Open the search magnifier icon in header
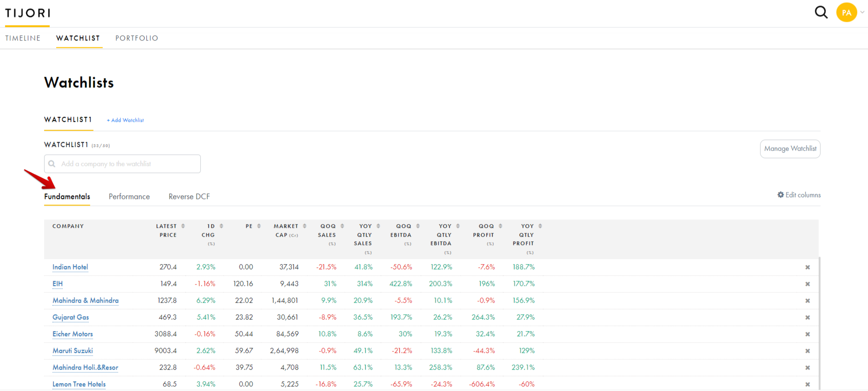The width and height of the screenshot is (868, 391). [821, 12]
